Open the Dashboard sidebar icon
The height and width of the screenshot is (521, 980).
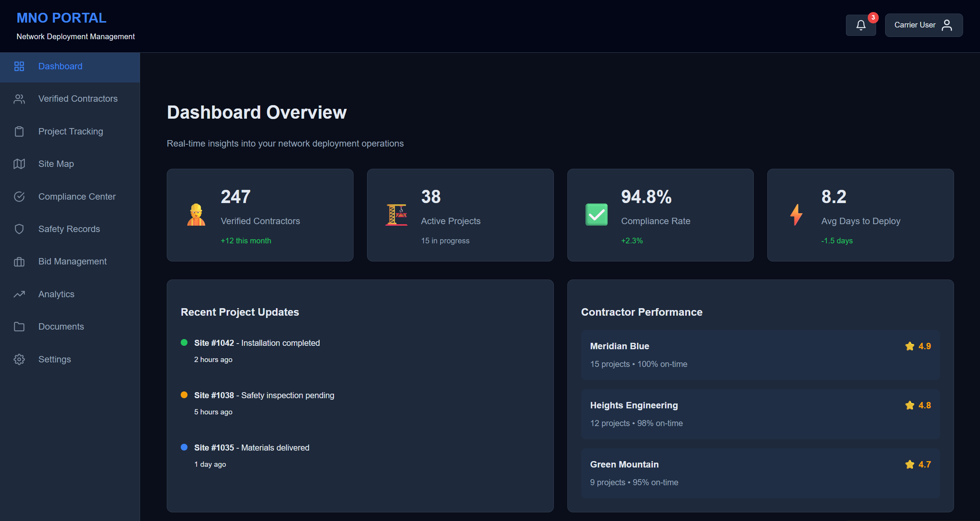(x=19, y=66)
